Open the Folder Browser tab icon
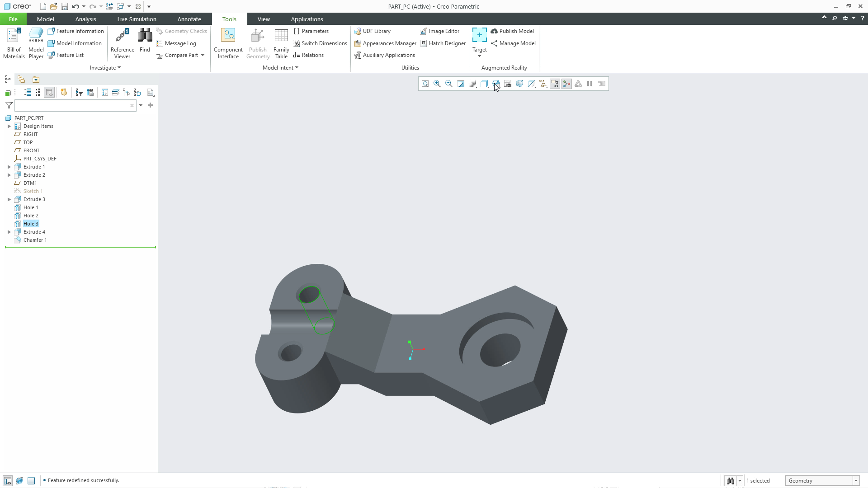Screen dimensions: 868x488 coord(21,79)
